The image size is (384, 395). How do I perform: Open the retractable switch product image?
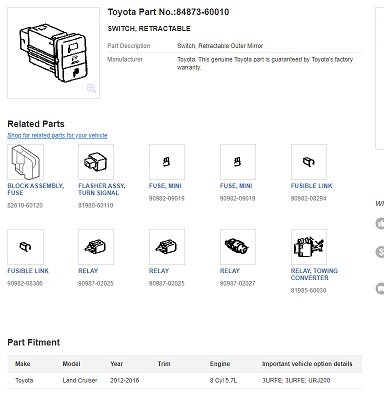(x=53, y=53)
